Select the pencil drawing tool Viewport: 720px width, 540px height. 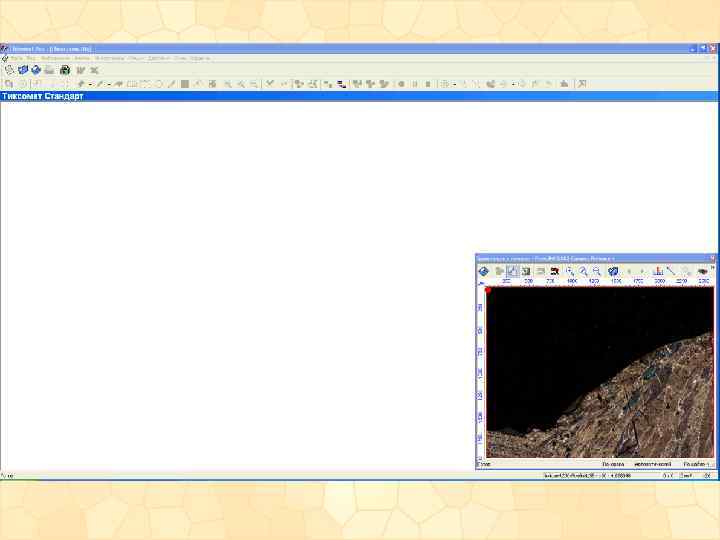(x=100, y=84)
